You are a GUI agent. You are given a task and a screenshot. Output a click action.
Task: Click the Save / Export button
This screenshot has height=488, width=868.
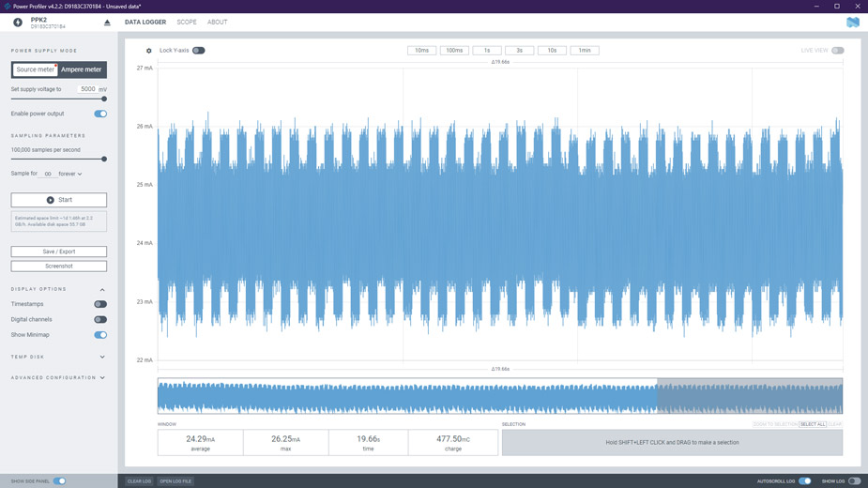point(59,252)
